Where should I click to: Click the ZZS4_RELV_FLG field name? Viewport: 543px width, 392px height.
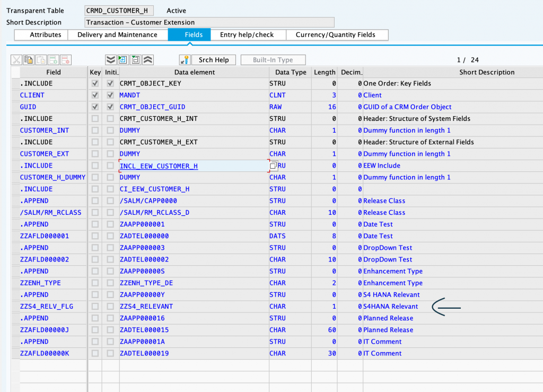click(x=47, y=307)
